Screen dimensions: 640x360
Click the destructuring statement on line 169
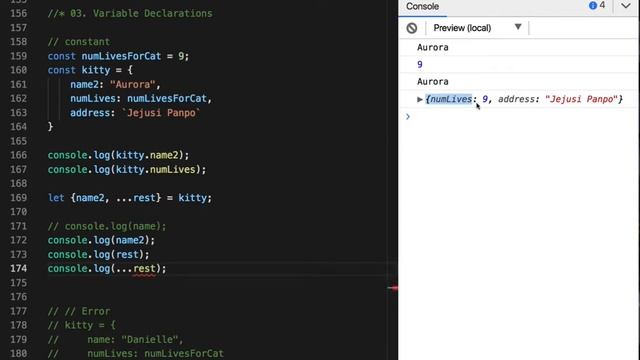[130, 198]
